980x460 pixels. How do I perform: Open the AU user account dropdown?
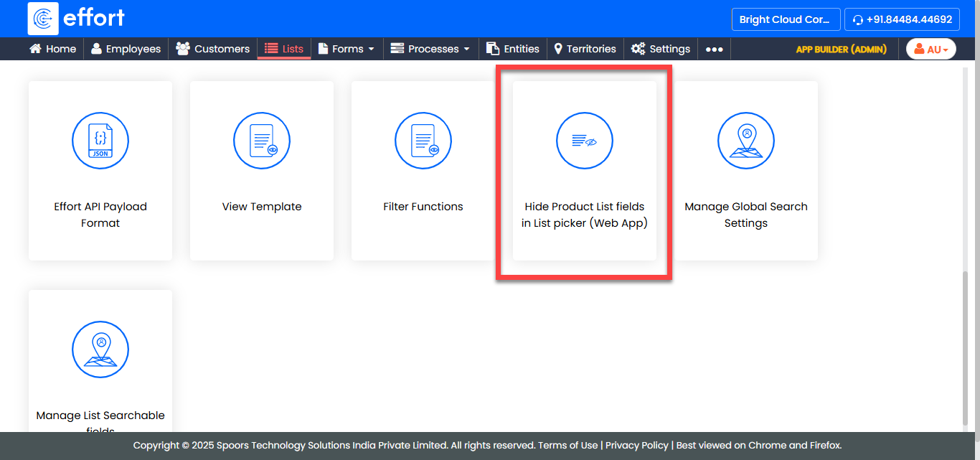[x=931, y=50]
